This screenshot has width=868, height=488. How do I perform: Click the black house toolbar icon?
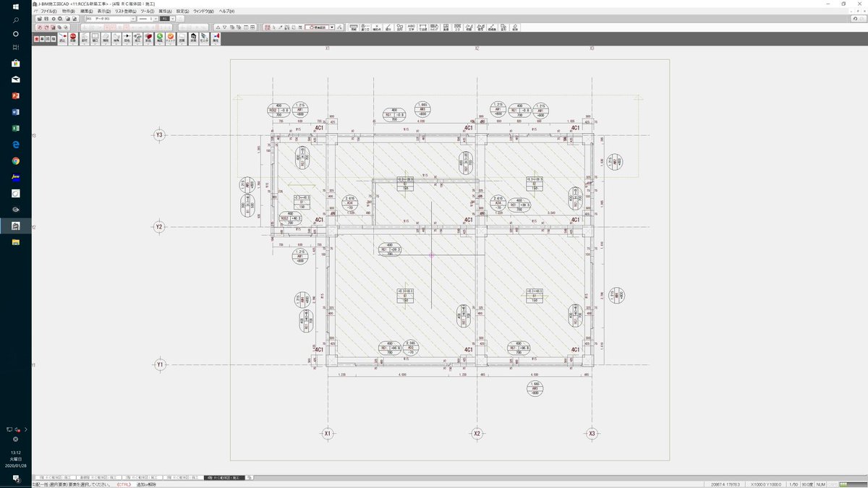(194, 38)
